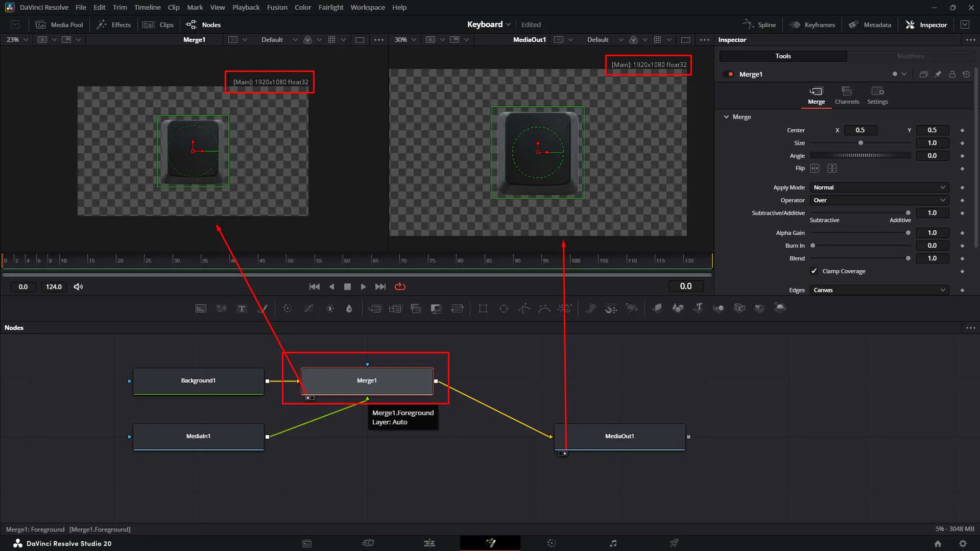Add an Image Plane 3D node
The height and width of the screenshot is (551, 980).
[x=657, y=308]
